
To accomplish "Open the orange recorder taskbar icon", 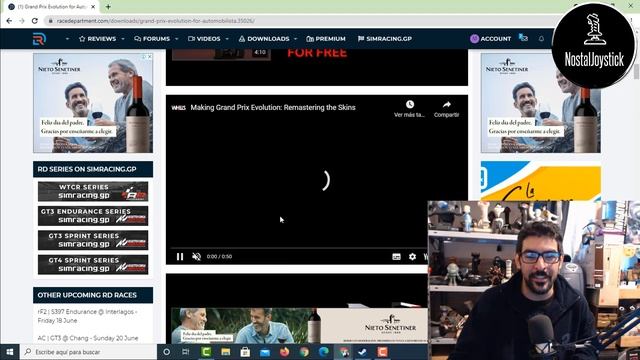I will pyautogui.click(x=382, y=352).
